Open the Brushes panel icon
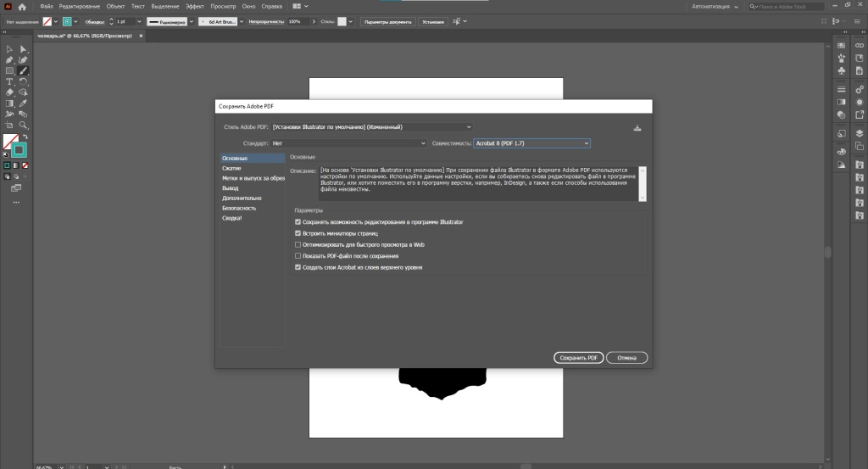The height and width of the screenshot is (469, 868). click(842, 59)
